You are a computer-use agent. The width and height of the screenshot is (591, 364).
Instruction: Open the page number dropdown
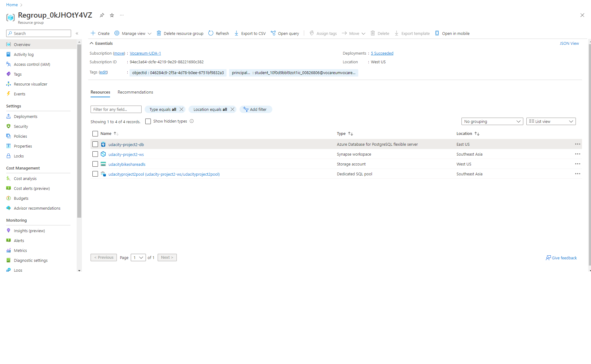(x=138, y=257)
